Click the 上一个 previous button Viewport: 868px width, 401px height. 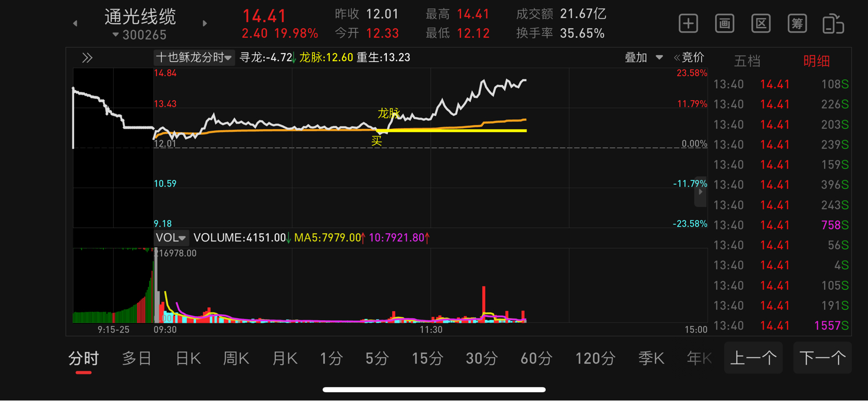[x=753, y=358]
